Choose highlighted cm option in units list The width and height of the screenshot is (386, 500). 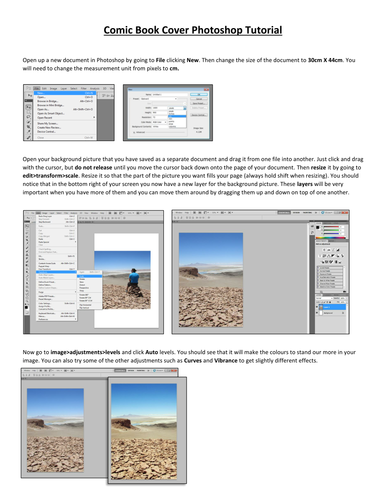pyautogui.click(x=177, y=116)
